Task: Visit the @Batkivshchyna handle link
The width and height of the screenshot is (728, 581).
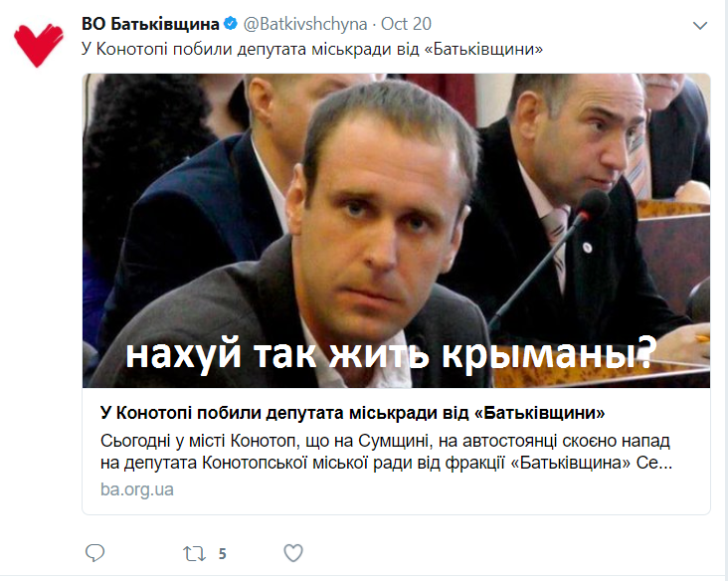Action: 305,24
